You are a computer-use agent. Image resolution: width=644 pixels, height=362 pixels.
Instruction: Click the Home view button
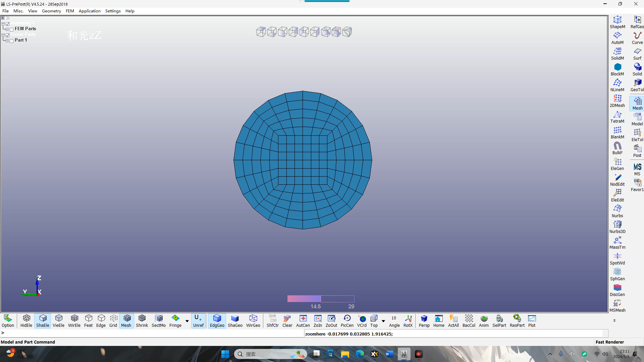438,321
